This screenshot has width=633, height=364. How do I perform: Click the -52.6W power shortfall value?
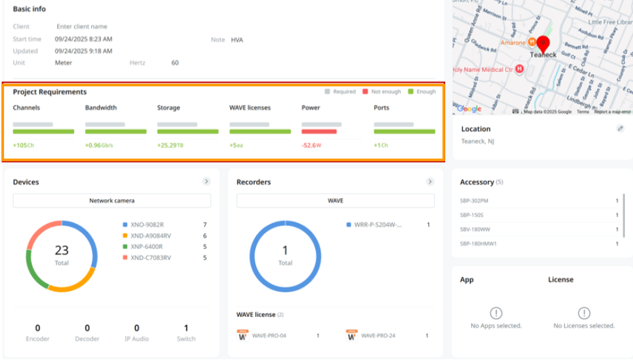coord(311,146)
